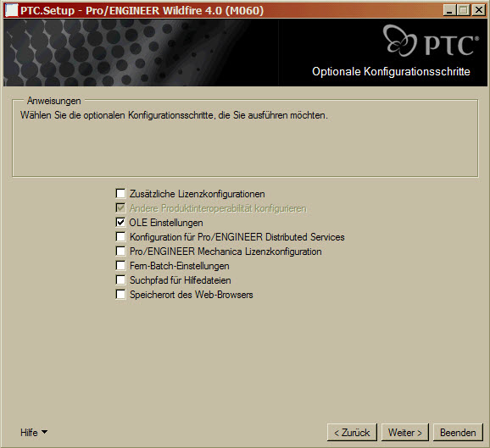The image size is (490, 448).
Task: Close the PTC.Setup installer window
Action: pos(479,10)
